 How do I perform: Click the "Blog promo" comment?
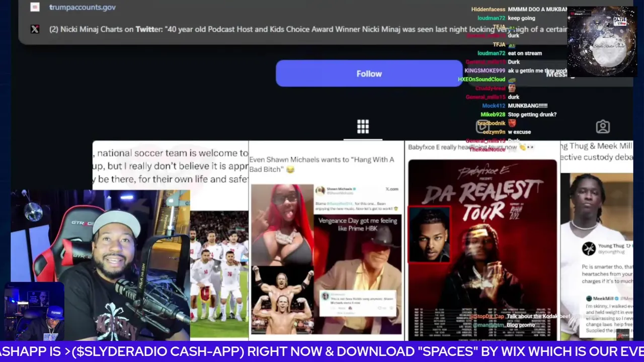[521, 325]
